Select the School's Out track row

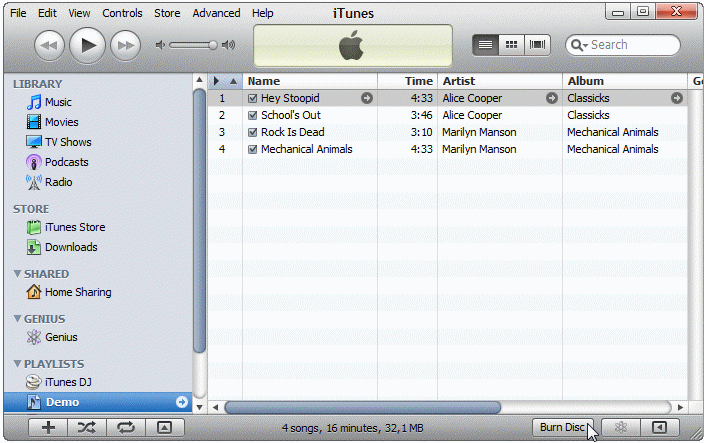[x=447, y=115]
